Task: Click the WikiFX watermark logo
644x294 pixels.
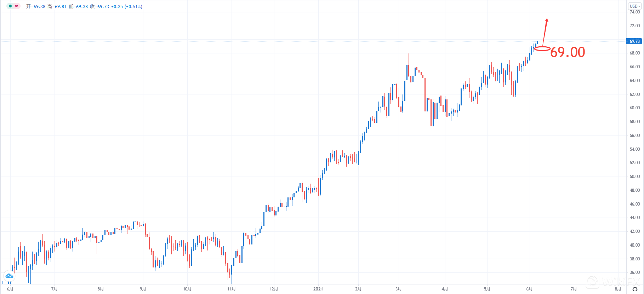Action: coord(609,282)
